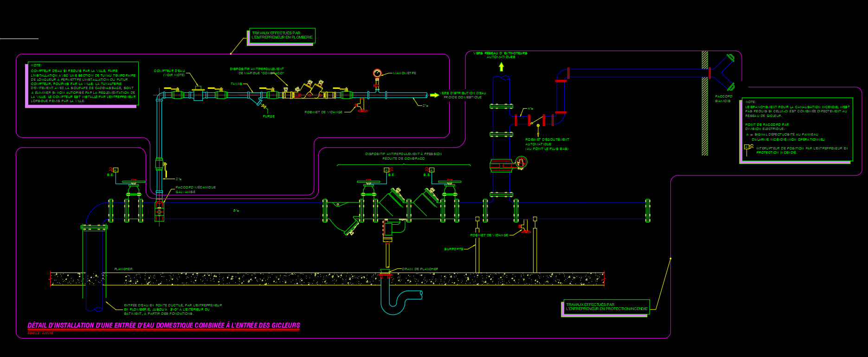
Task: Select the position switch symbol in the legend note
Action: coord(748,148)
